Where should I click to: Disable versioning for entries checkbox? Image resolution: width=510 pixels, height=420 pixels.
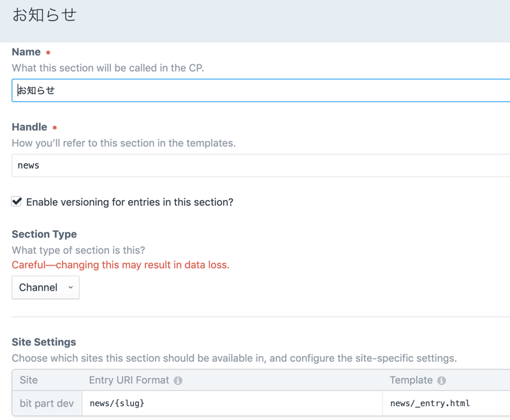17,201
